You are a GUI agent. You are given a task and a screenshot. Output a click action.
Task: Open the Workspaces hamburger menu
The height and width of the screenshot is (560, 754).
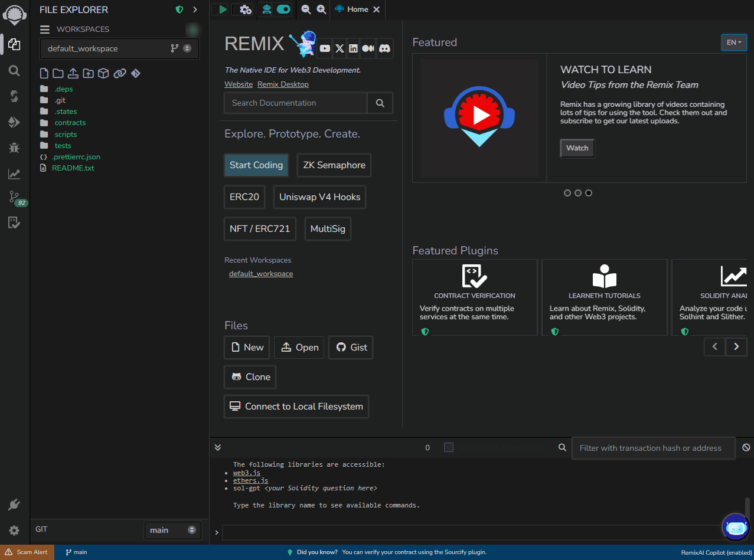tap(45, 30)
